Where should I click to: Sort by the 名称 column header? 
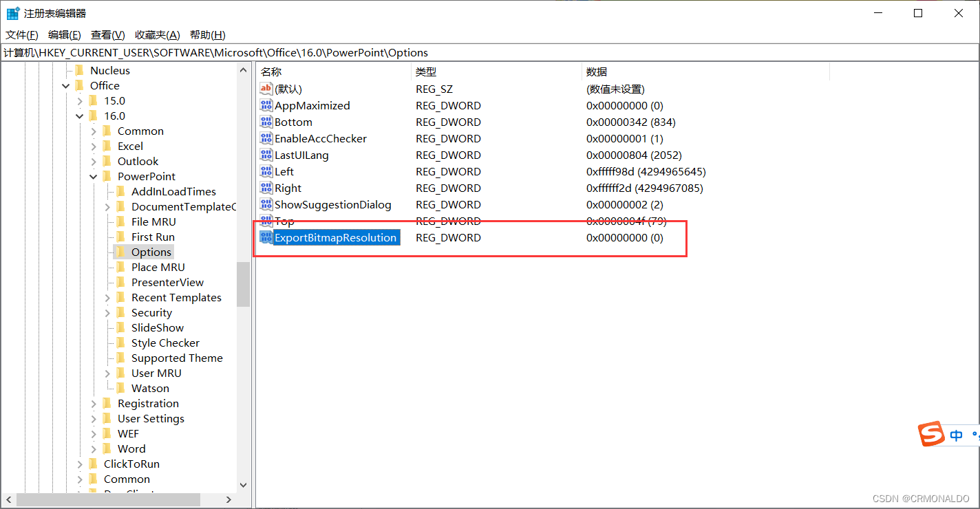point(333,72)
